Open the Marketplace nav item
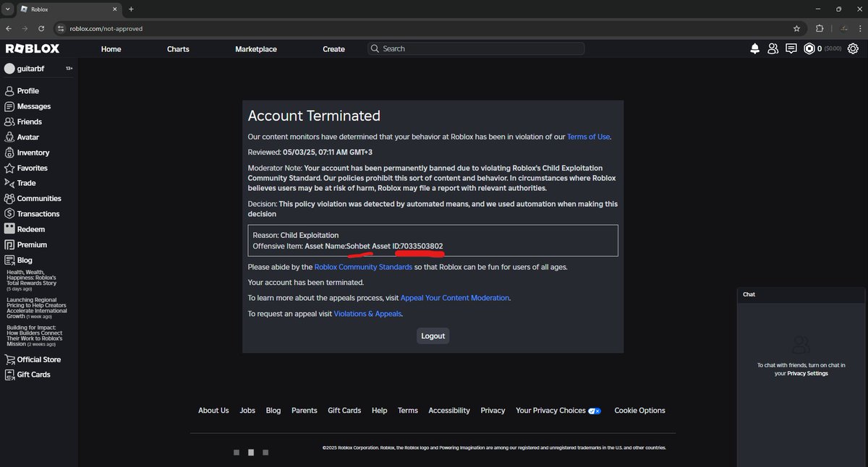The image size is (868, 467). (256, 49)
